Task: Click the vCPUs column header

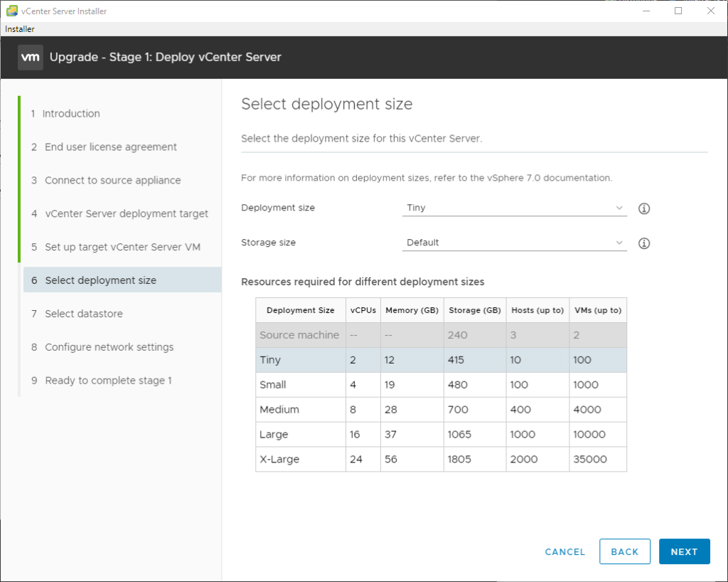Action: pyautogui.click(x=363, y=310)
